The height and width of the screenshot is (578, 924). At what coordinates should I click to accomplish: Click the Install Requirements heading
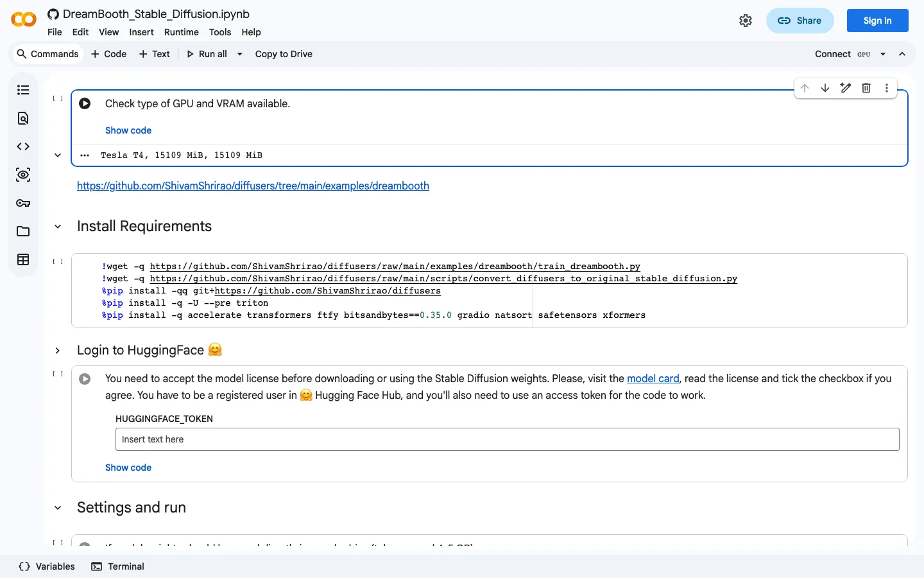pyautogui.click(x=144, y=226)
